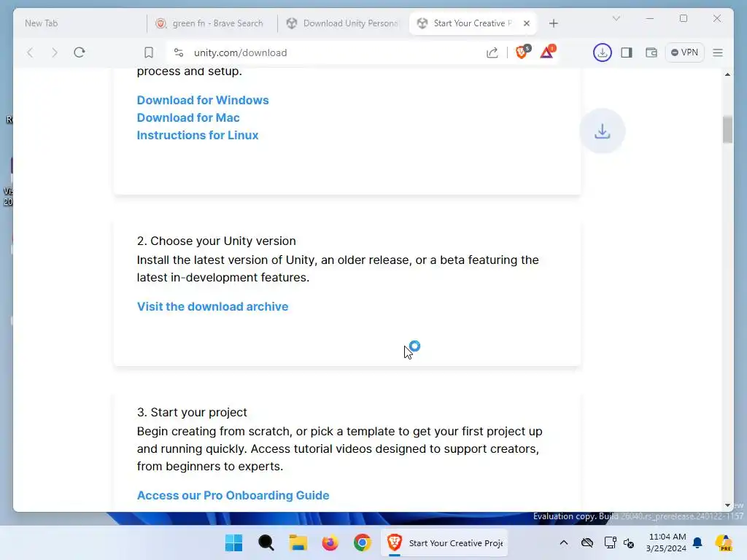Click the scrollbar down arrow
747x560 pixels.
click(727, 505)
